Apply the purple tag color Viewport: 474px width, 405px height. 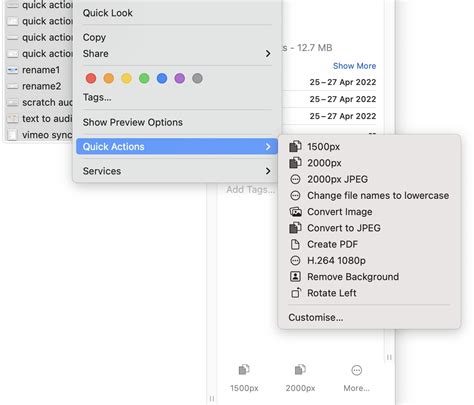180,79
